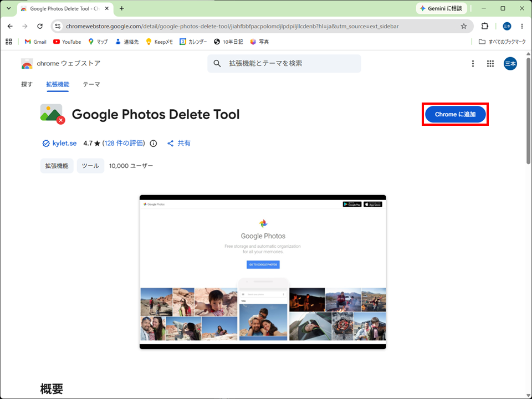Open the 連絡先 bookmark

pyautogui.click(x=127, y=42)
